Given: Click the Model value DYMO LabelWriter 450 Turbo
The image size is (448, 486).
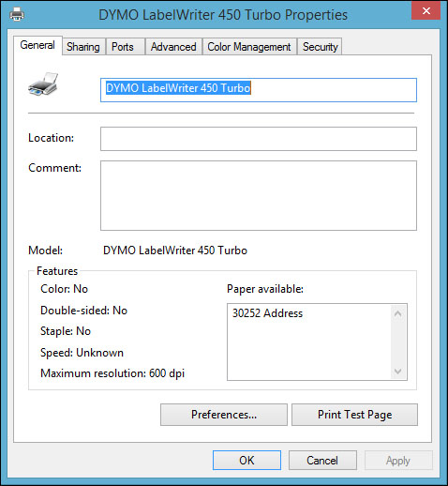Looking at the screenshot, I should (175, 251).
